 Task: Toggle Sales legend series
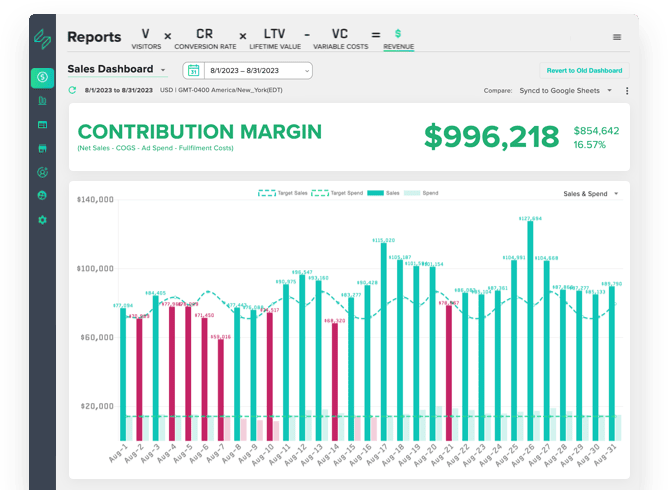tap(383, 193)
